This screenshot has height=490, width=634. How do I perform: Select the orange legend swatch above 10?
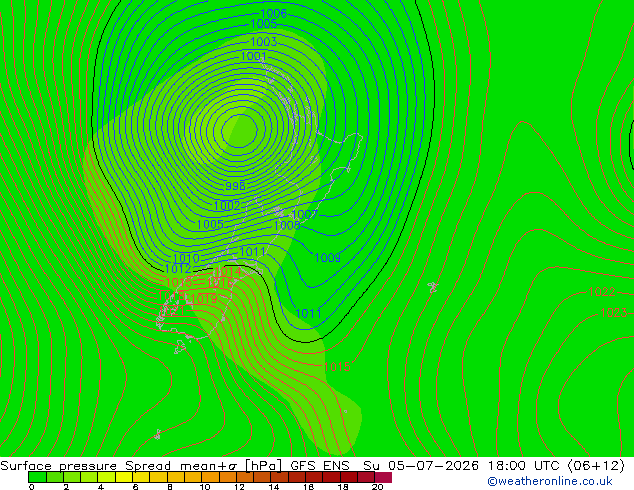[211, 477]
